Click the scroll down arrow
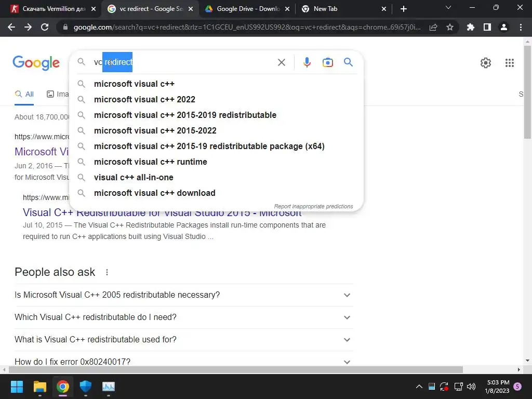The width and height of the screenshot is (532, 399). 528,361
